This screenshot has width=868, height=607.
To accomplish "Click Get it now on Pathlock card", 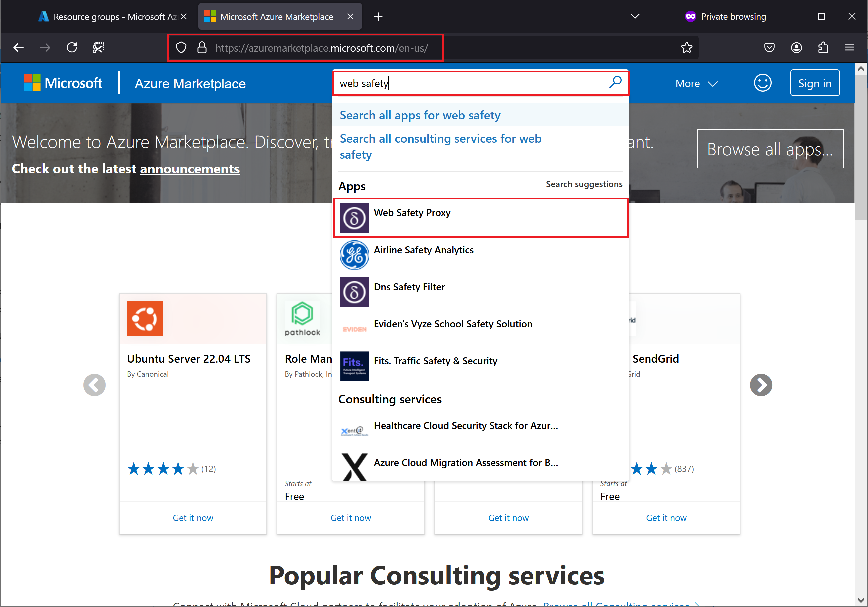I will click(351, 518).
